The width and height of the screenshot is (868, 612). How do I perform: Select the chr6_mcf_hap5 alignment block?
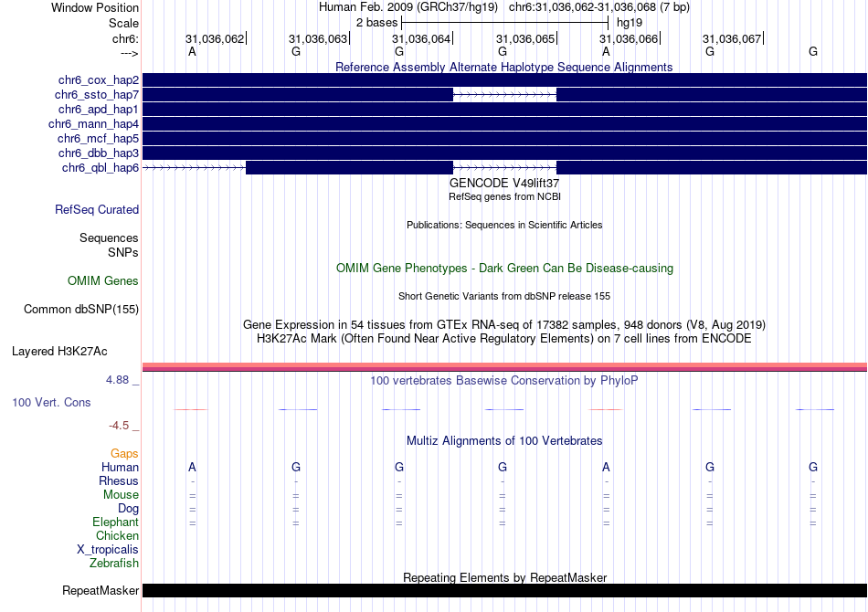pyautogui.click(x=505, y=138)
